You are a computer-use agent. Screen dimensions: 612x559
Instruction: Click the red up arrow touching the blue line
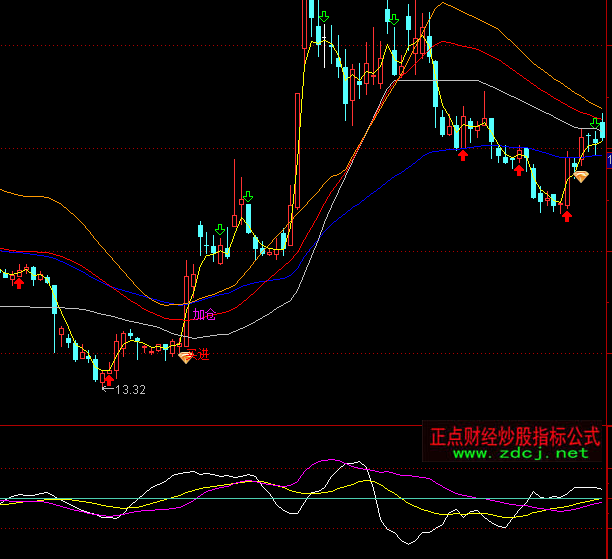click(462, 154)
